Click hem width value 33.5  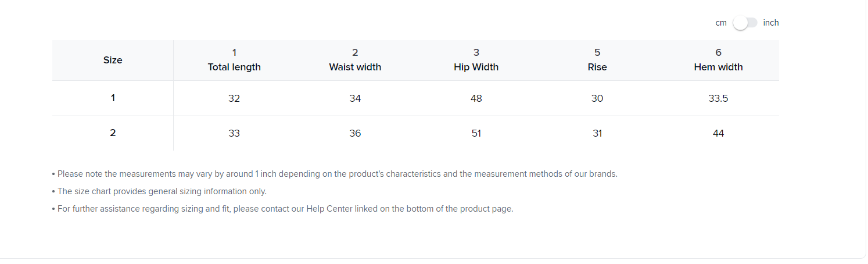718,98
